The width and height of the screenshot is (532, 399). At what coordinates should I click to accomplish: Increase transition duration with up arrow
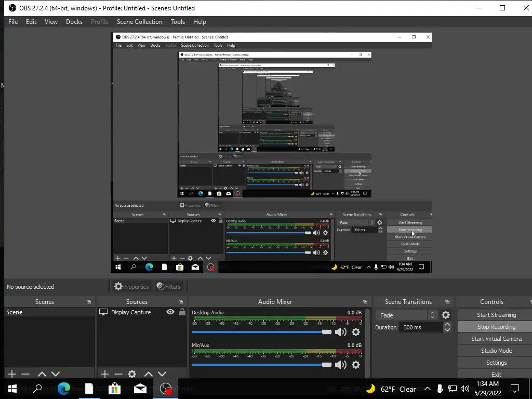(447, 325)
